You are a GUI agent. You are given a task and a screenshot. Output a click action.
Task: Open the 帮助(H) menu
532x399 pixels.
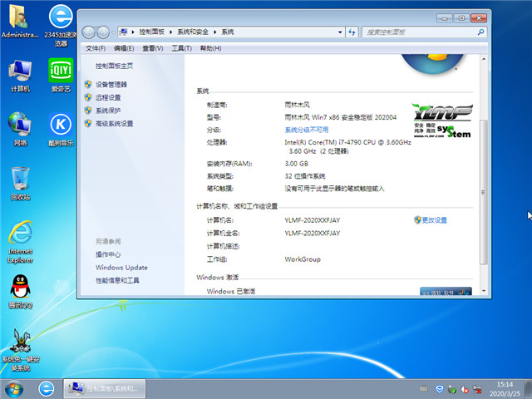210,48
